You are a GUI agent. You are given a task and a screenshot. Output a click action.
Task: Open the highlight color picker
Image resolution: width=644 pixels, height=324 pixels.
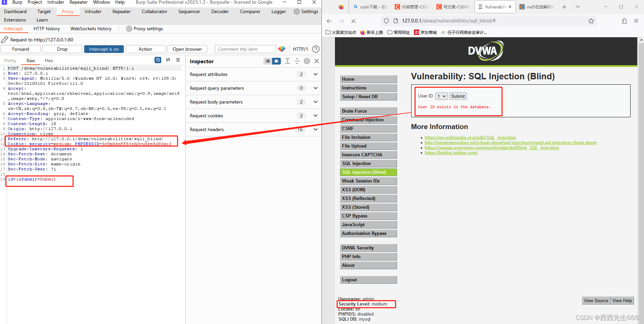tap(282, 49)
